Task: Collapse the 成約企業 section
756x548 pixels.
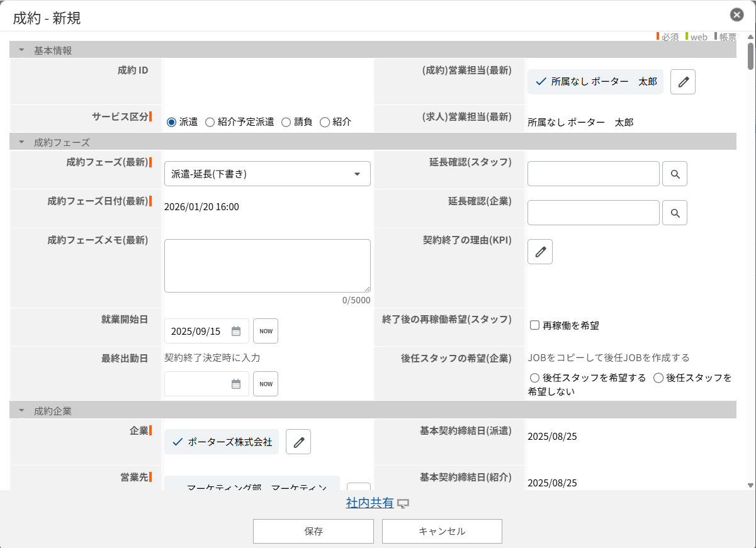Action: (21, 411)
